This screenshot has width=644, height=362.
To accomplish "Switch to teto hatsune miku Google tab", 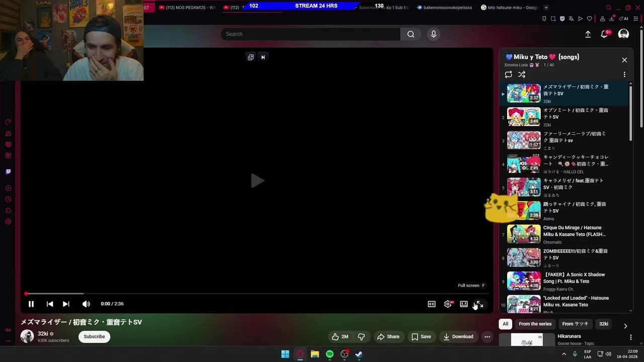I will pyautogui.click(x=509, y=8).
